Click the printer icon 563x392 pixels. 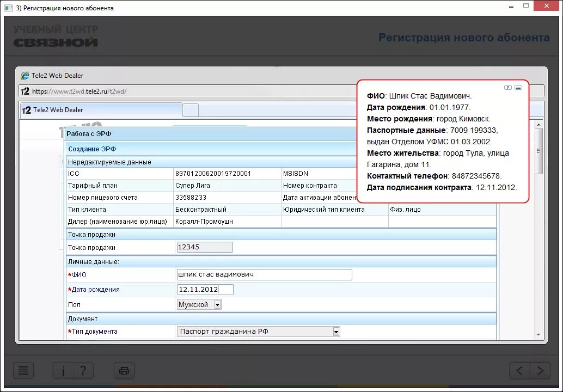point(124,370)
